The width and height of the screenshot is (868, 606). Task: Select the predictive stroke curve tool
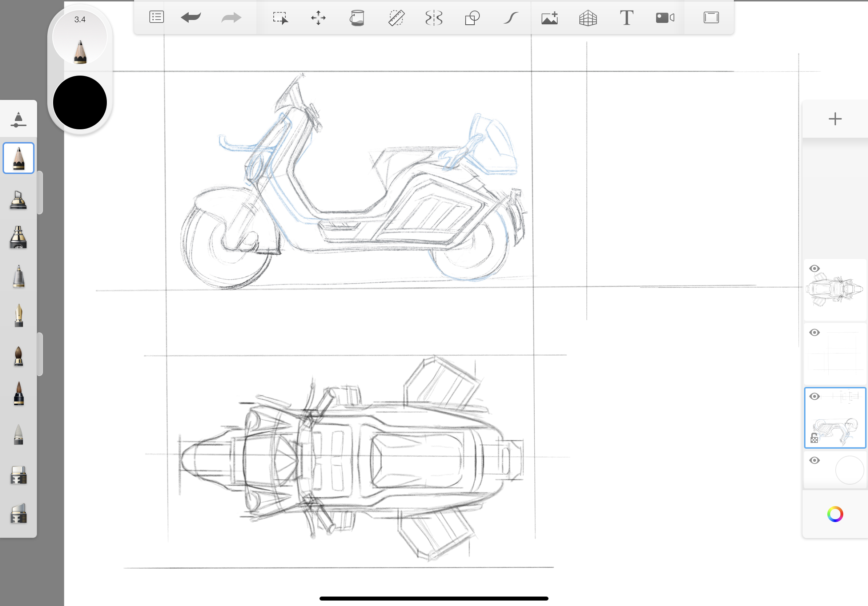(x=510, y=17)
